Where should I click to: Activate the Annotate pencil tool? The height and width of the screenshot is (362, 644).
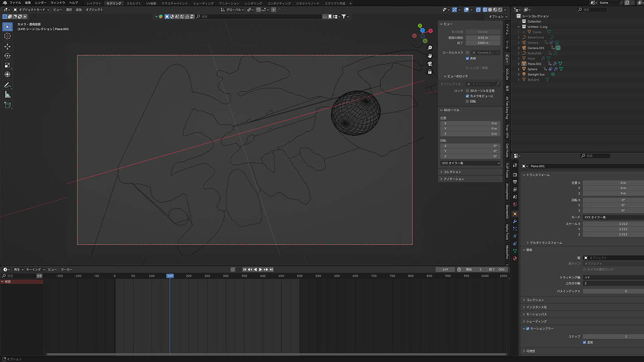click(x=7, y=85)
